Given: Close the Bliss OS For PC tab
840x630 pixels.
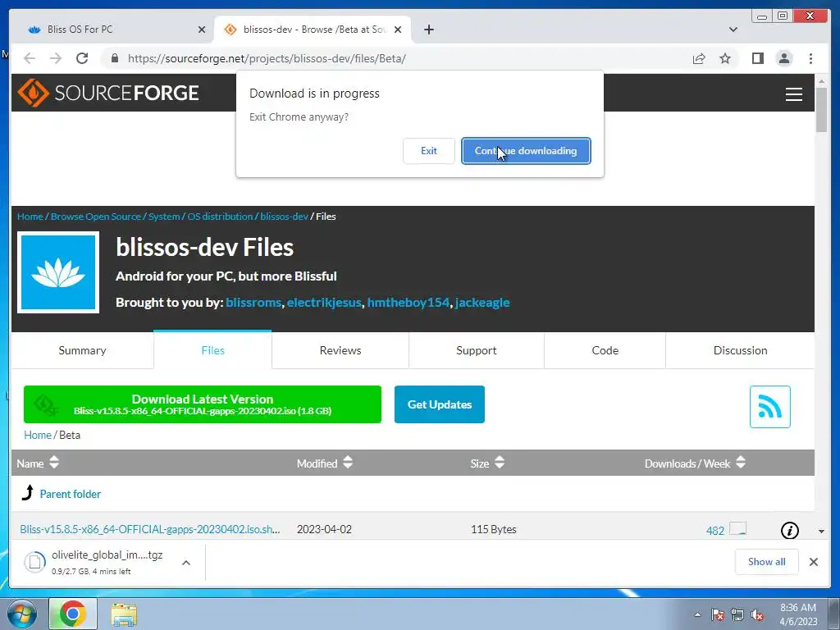Looking at the screenshot, I should [202, 30].
